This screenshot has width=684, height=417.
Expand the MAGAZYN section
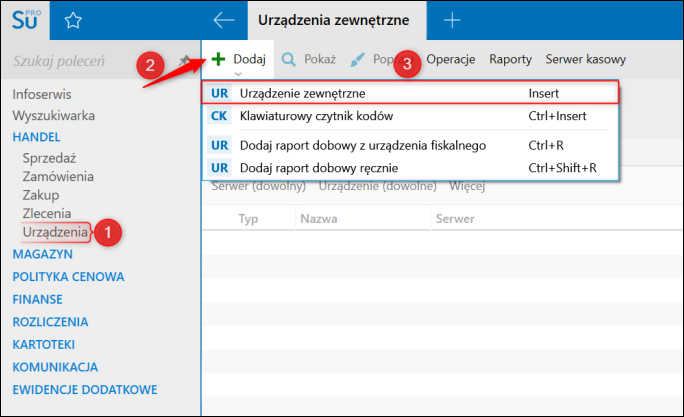[x=43, y=254]
